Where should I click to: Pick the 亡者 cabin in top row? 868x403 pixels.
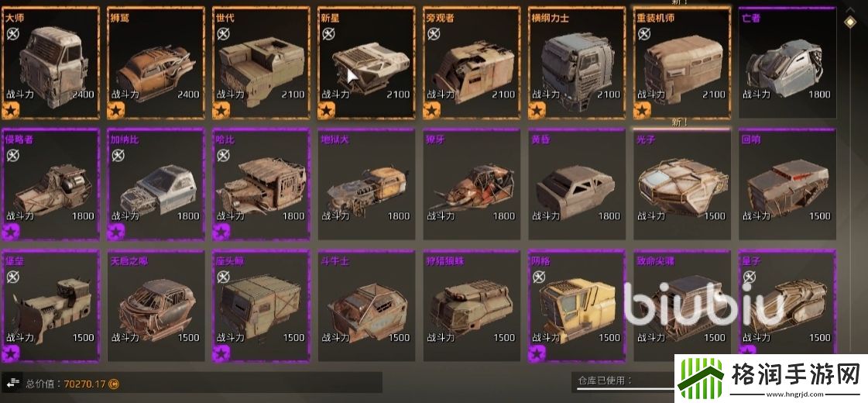pyautogui.click(x=787, y=63)
